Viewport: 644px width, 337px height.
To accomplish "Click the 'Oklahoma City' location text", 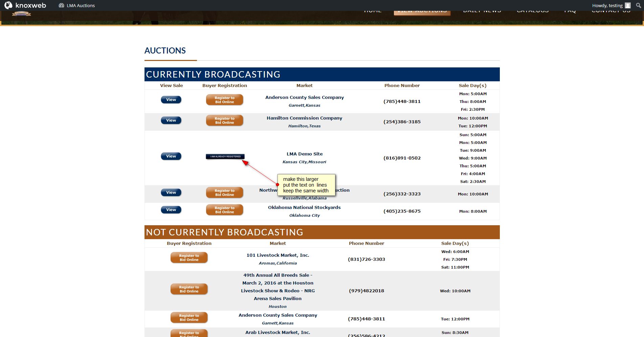I will 305,215.
